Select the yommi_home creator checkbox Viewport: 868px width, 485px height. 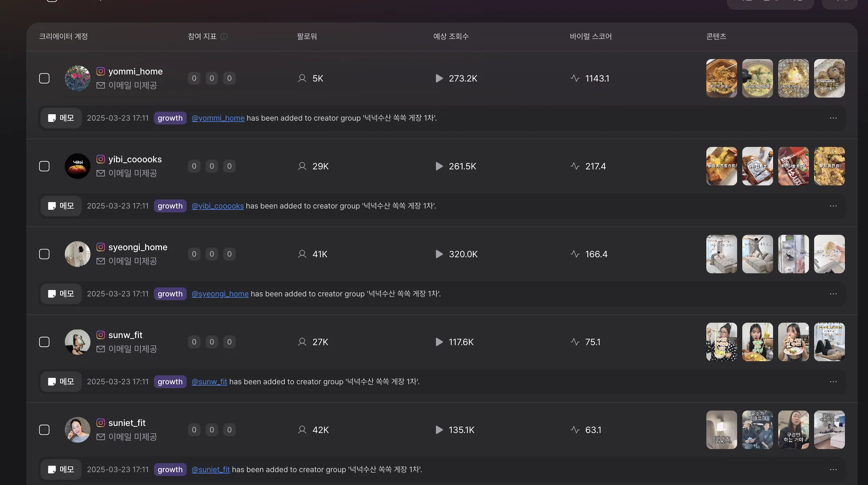pyautogui.click(x=44, y=79)
